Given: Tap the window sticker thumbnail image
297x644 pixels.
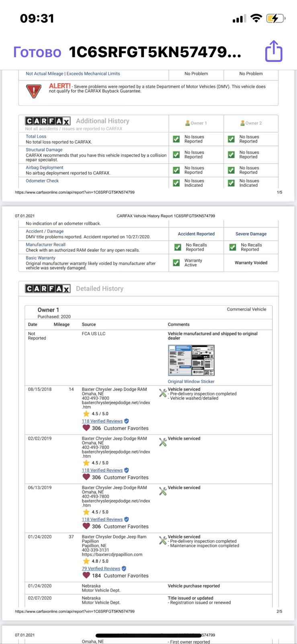Looking at the screenshot, I should point(191,360).
